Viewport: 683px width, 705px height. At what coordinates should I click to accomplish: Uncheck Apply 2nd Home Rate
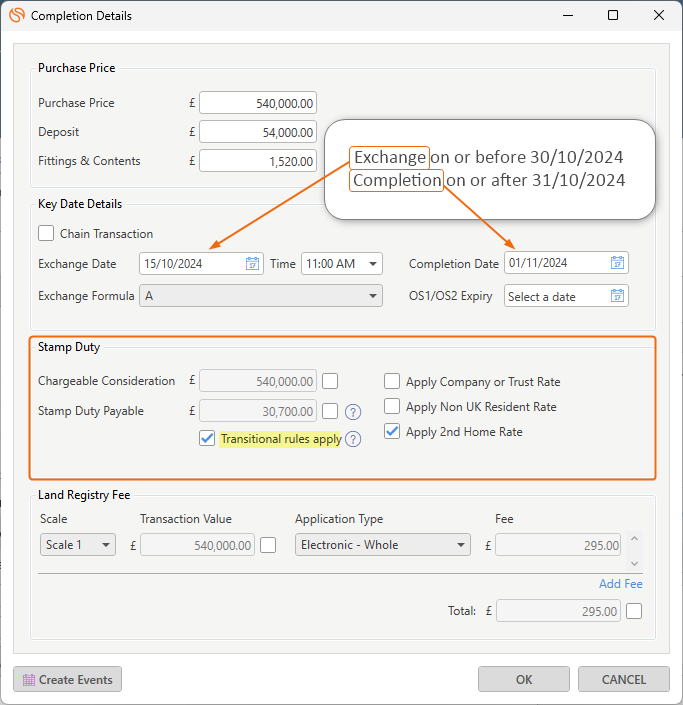coord(392,431)
